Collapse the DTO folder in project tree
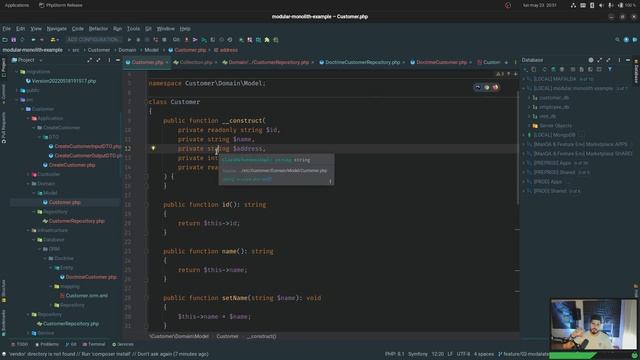 click(x=40, y=137)
